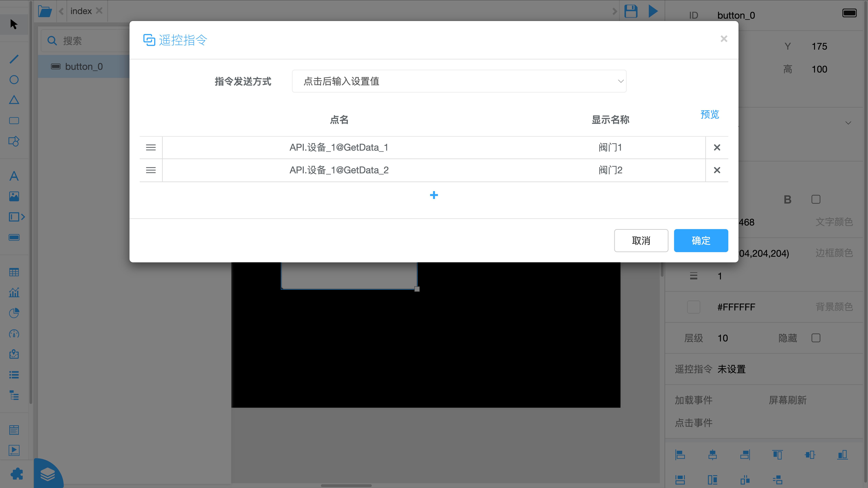This screenshot has height=488, width=868.
Task: Click align horizontal centers icon
Action: (712, 455)
